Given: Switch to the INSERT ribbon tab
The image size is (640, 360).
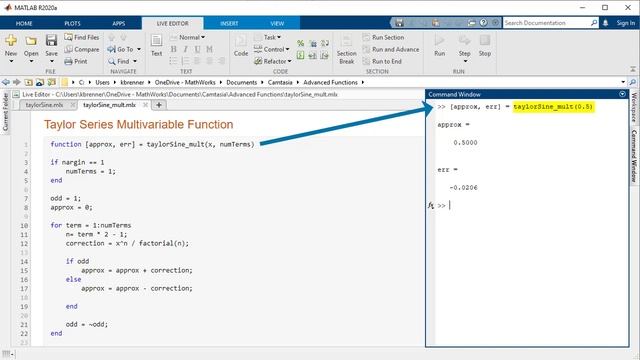Looking at the screenshot, I should pyautogui.click(x=229, y=23).
